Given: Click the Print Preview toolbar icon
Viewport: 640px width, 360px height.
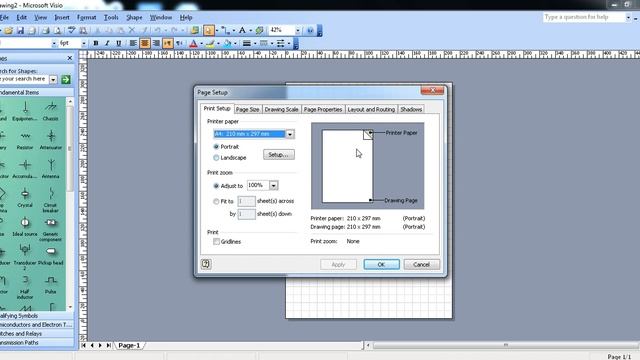Looking at the screenshot, I should tap(58, 31).
